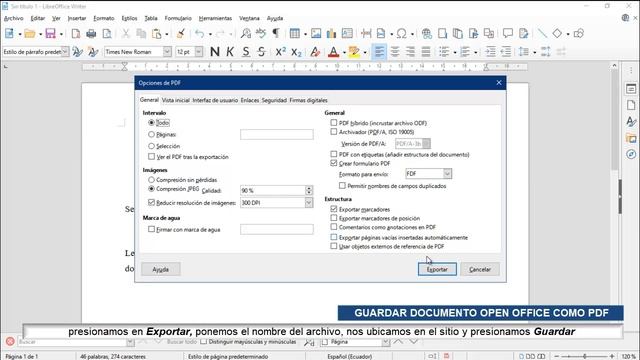This screenshot has width=640, height=360.
Task: Click the Italic K icon
Action: [230, 52]
